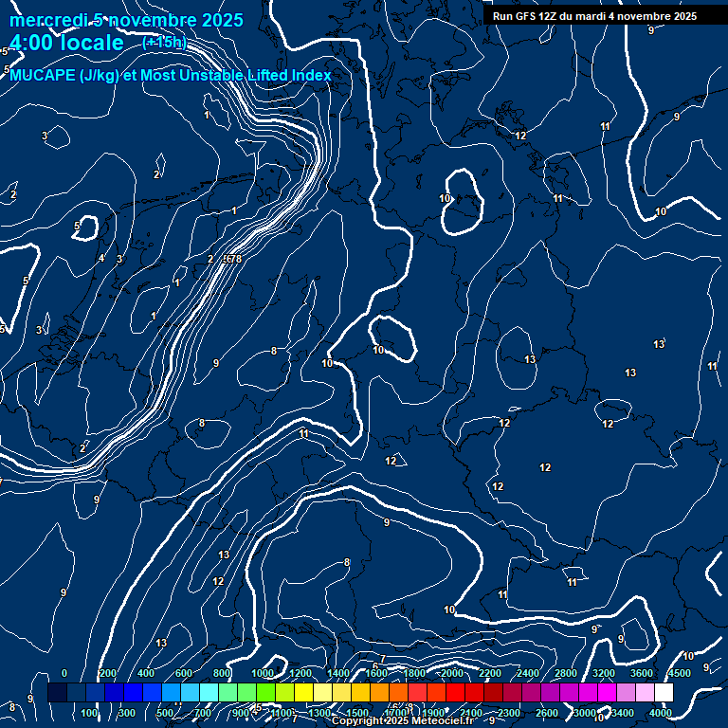728x728 pixels.
Task: Click the legend label '3000'
Action: [585, 713]
